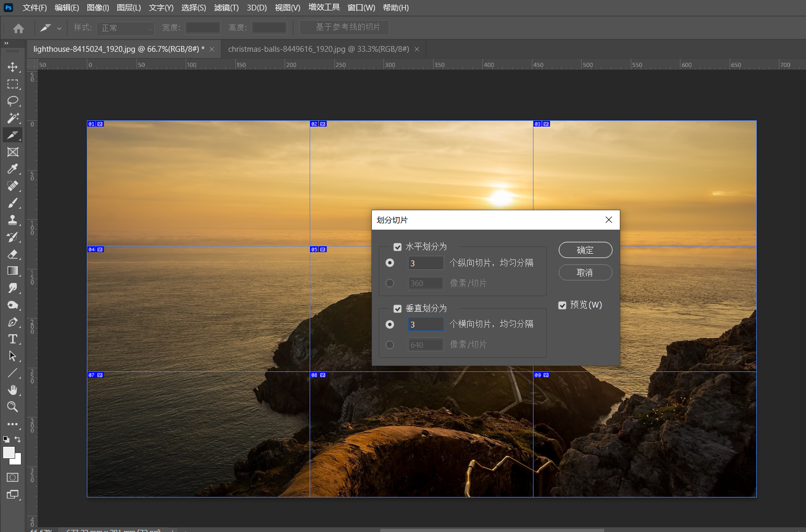Toggle the 预览(W) checkbox
The image size is (806, 532).
click(x=562, y=305)
